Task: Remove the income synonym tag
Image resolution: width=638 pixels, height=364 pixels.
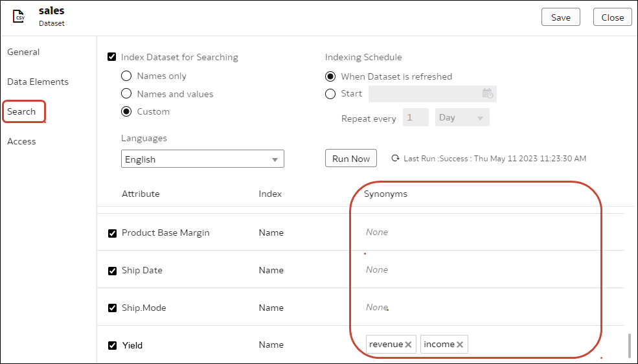Action: (460, 345)
